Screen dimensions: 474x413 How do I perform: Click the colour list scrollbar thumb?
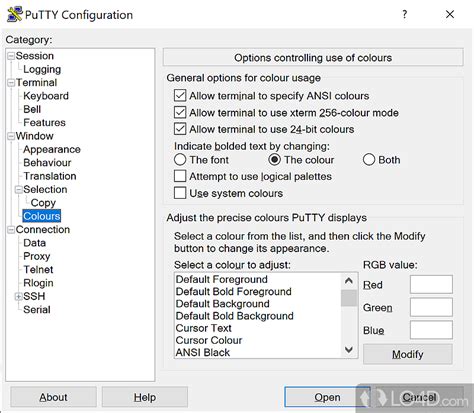click(349, 298)
